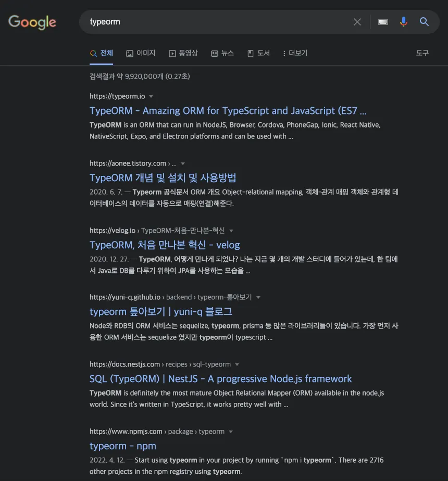
Task: Start voice search with the microphone icon
Action: coord(404,22)
